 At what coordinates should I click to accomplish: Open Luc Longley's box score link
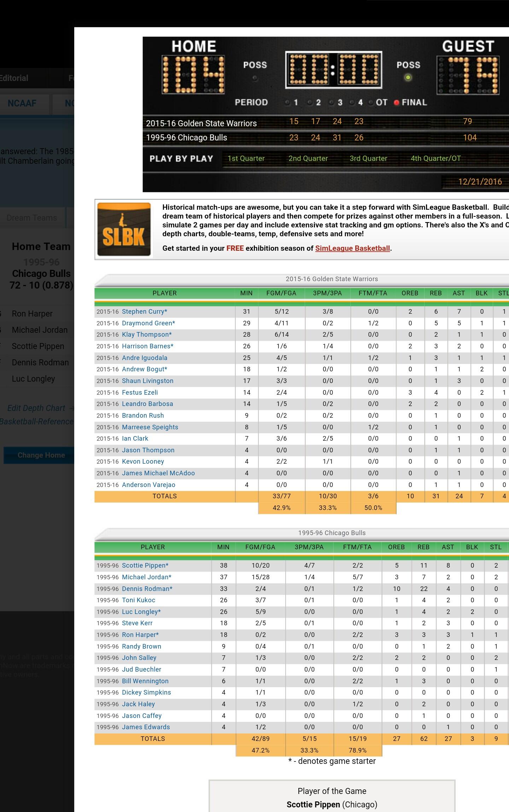[x=141, y=612]
